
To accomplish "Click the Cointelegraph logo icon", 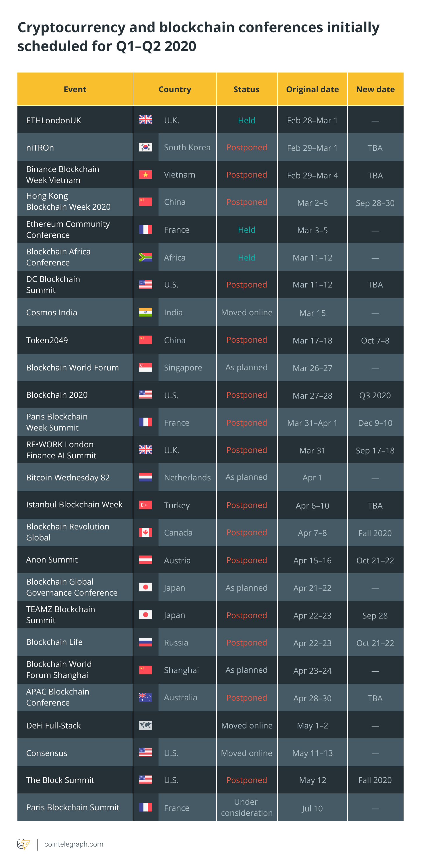I will point(24,844).
